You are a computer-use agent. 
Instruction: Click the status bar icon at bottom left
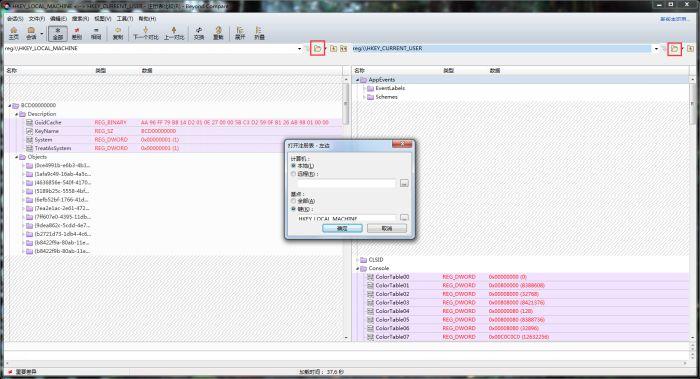10,371
